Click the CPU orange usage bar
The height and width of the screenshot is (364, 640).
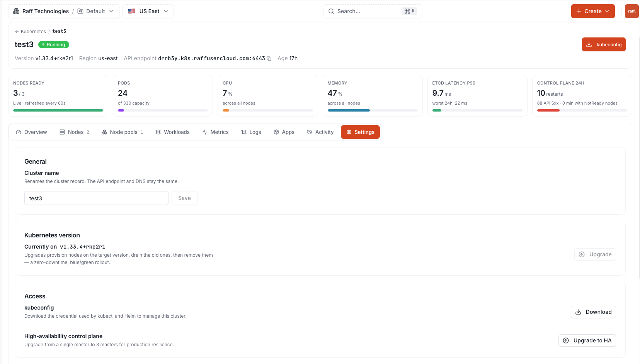226,110
